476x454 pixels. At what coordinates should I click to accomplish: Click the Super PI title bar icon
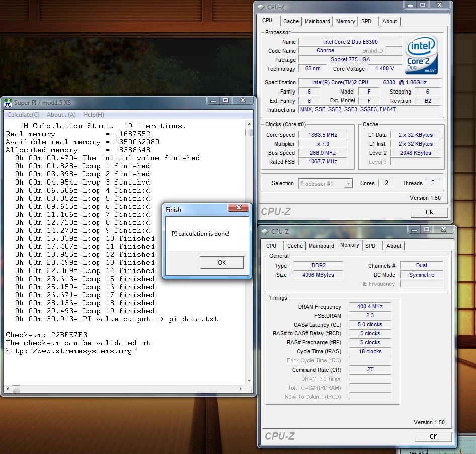8,103
